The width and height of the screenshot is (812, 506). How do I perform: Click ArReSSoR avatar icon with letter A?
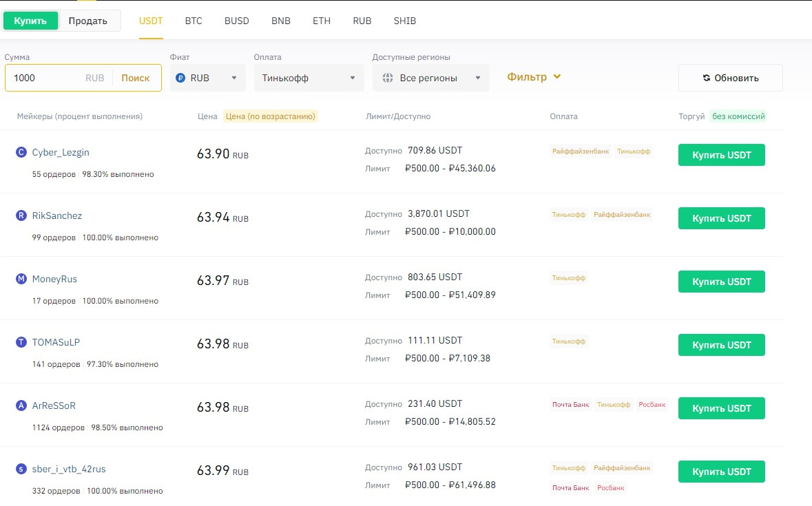pos(21,405)
